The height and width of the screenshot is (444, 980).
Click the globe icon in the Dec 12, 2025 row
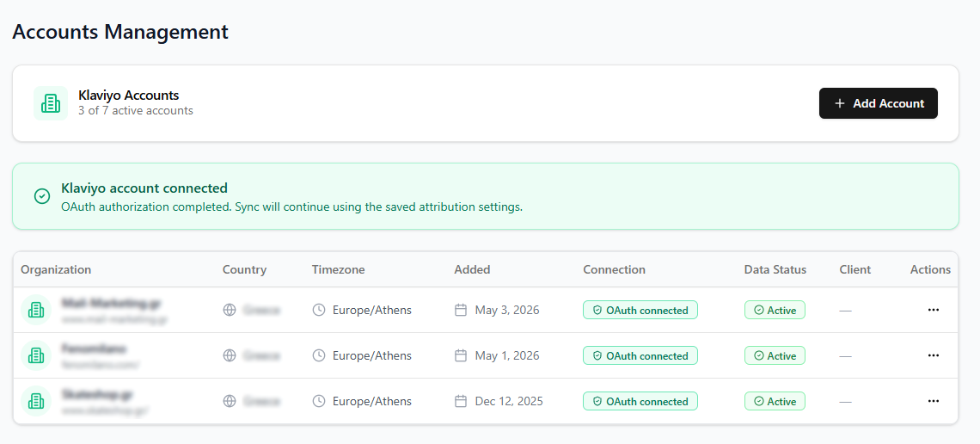coord(230,401)
